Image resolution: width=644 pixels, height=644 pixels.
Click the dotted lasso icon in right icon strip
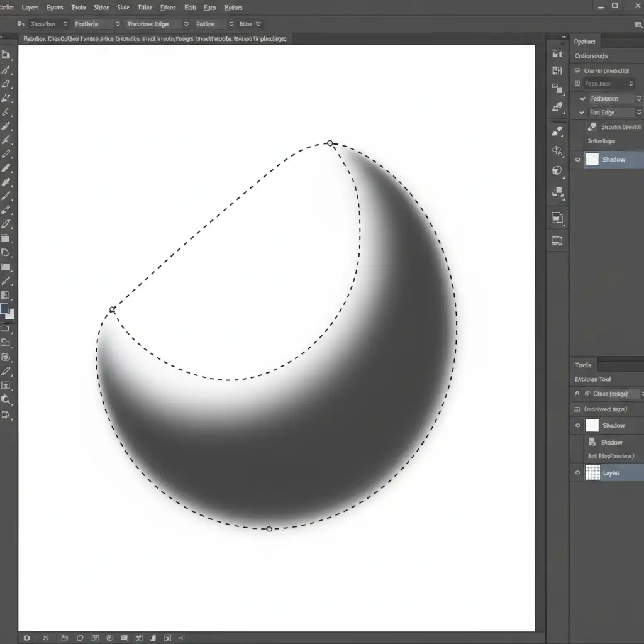coord(557,150)
